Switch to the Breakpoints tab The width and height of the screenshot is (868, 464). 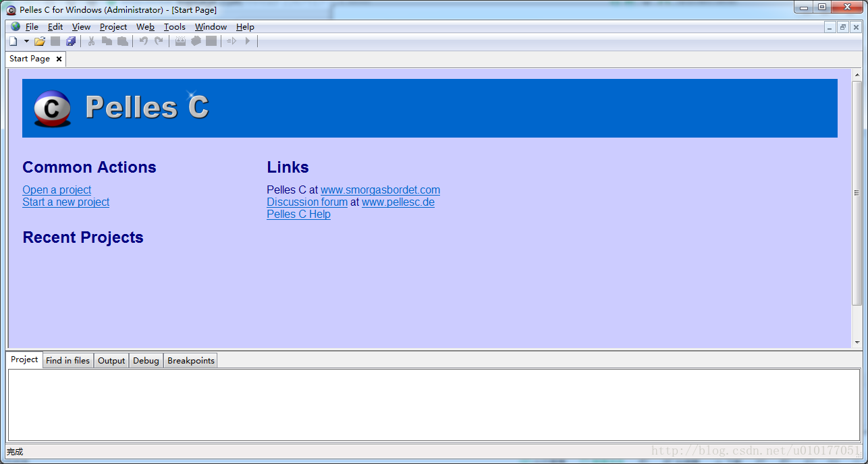tap(191, 361)
